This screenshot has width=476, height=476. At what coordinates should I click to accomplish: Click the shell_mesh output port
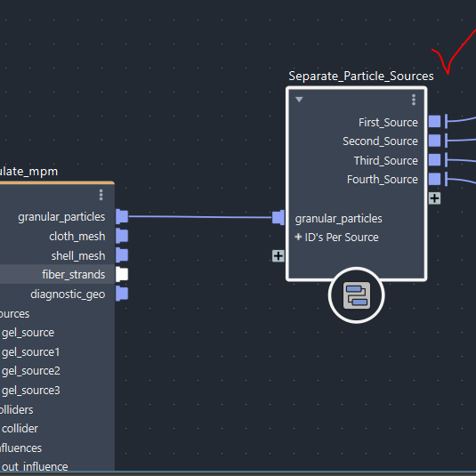[122, 255]
